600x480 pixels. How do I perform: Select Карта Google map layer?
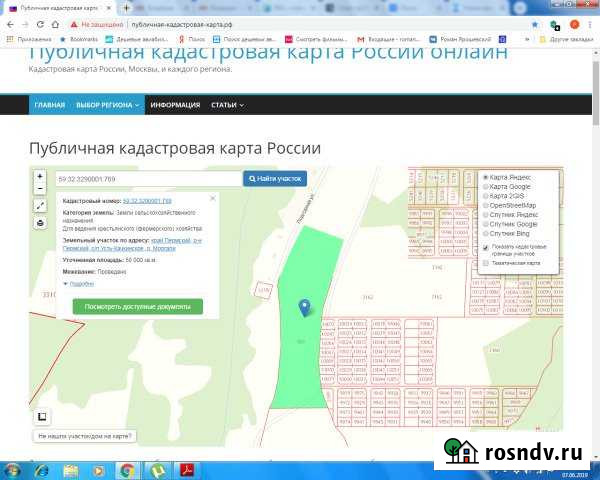pos(506,187)
